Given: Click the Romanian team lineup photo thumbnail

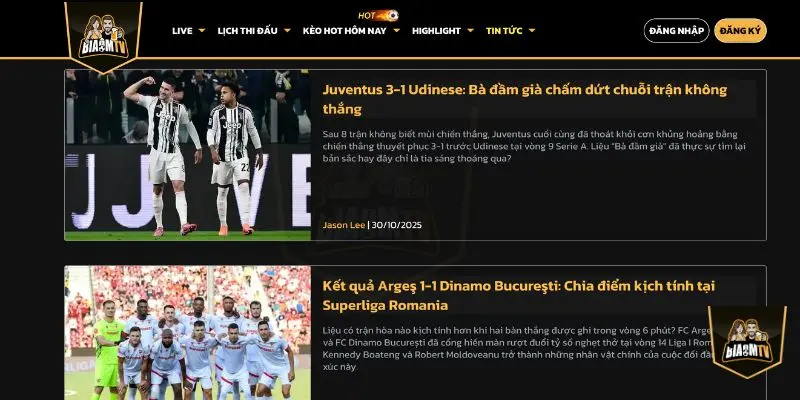Looking at the screenshot, I should point(188,333).
